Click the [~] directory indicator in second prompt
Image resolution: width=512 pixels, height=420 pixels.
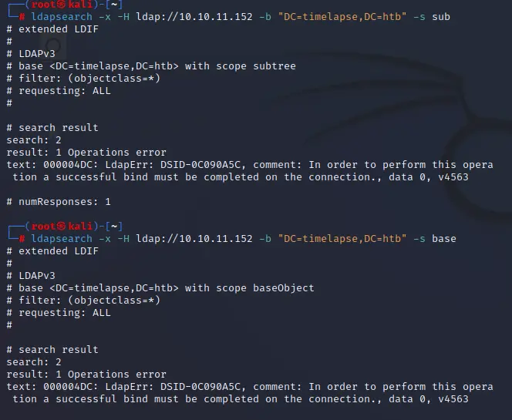tap(114, 226)
